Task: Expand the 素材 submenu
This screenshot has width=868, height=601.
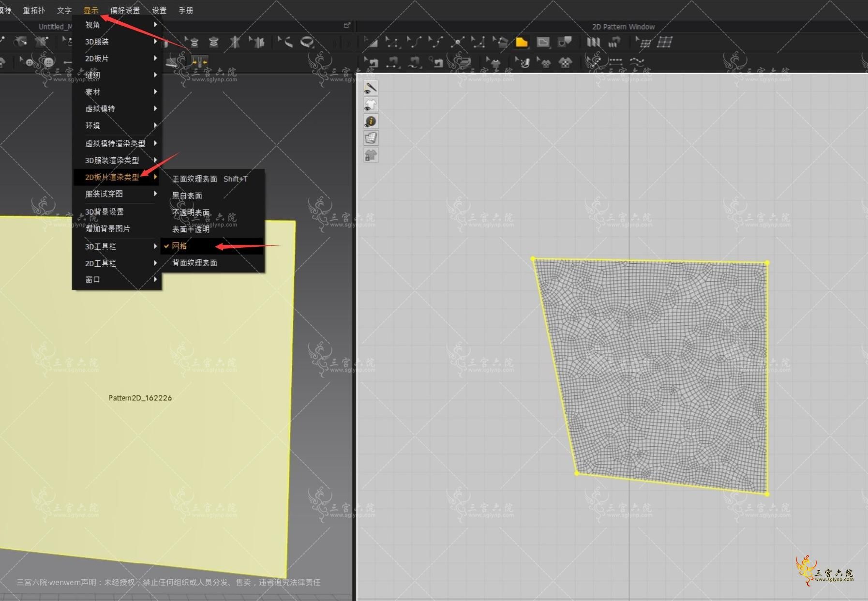Action: click(x=117, y=92)
